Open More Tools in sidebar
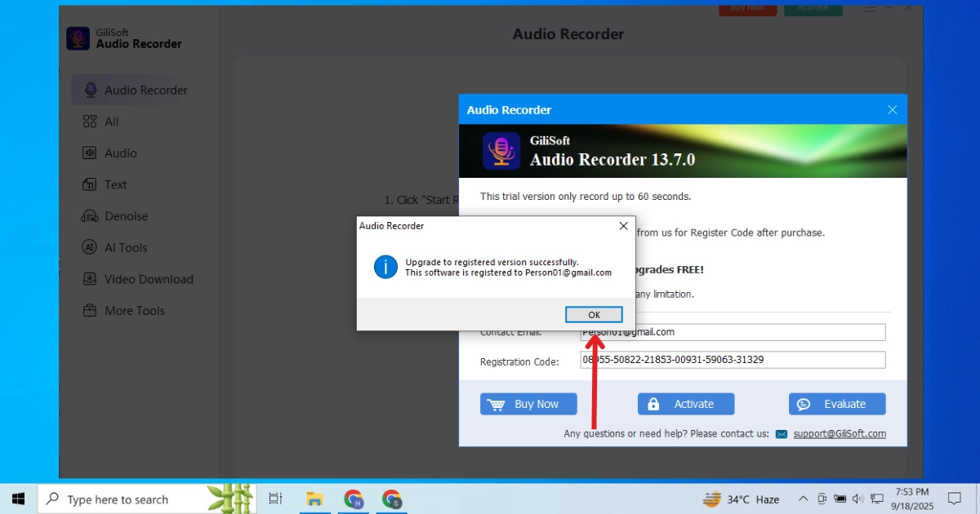 click(123, 311)
